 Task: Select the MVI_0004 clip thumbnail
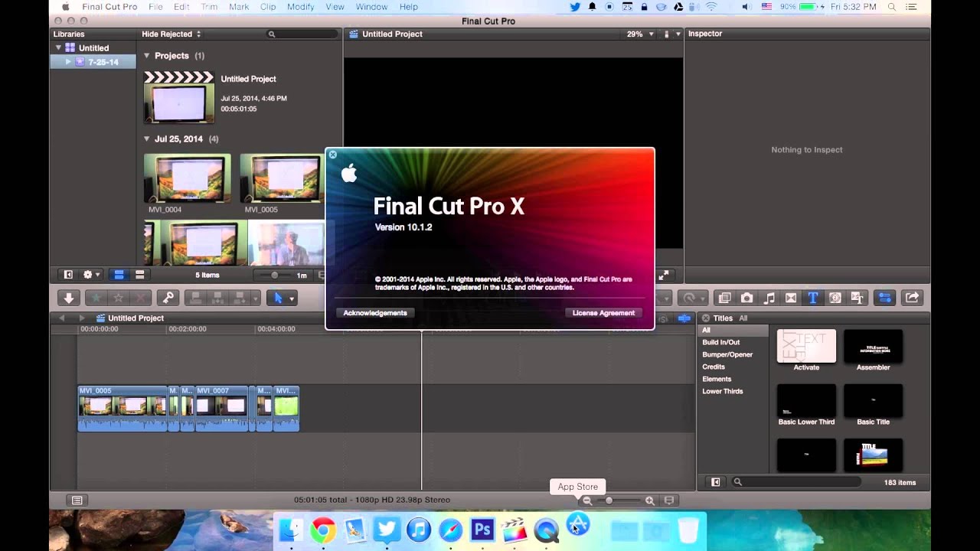188,178
